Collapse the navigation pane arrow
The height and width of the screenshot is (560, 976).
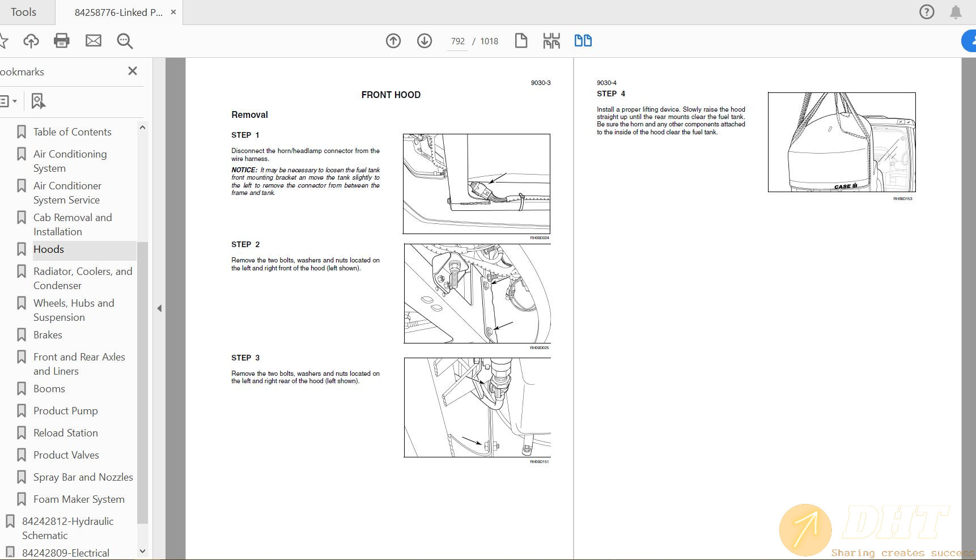pos(159,308)
